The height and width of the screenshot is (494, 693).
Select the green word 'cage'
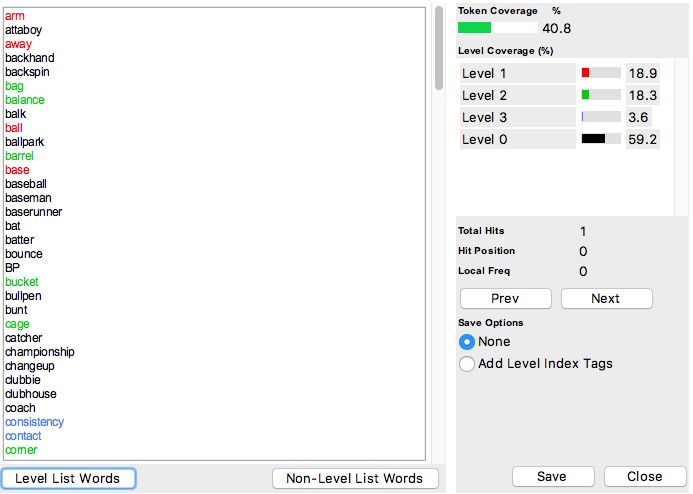pos(17,324)
